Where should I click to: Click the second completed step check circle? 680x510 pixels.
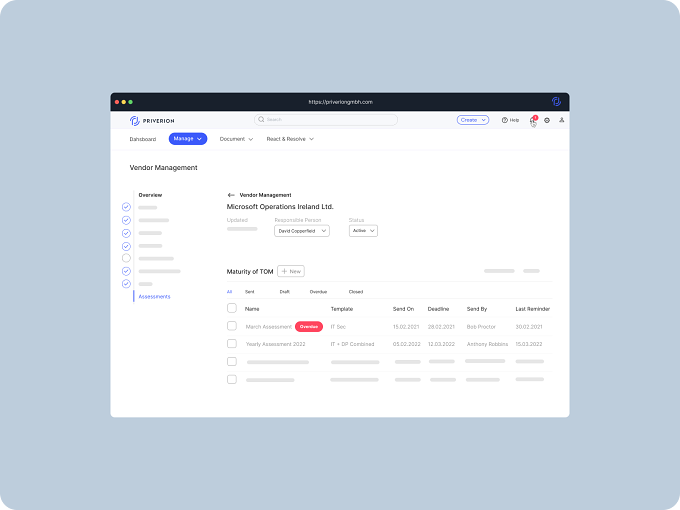coord(126,220)
